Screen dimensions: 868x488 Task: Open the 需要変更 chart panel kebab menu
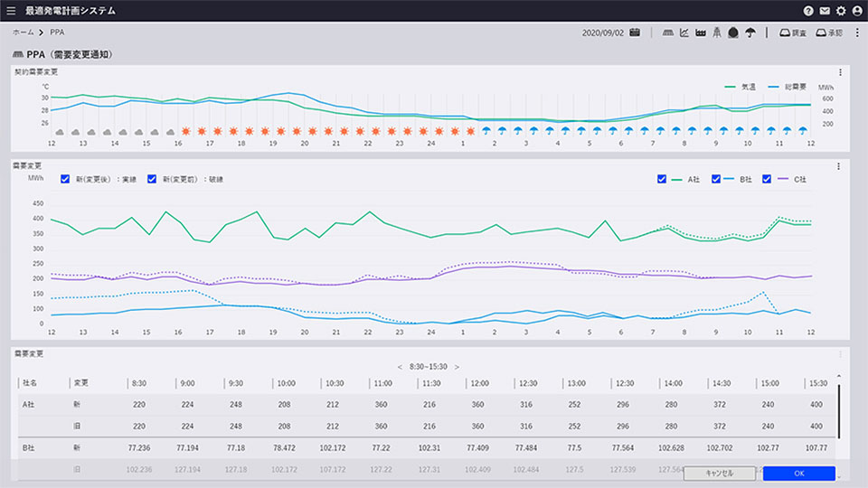pyautogui.click(x=839, y=166)
